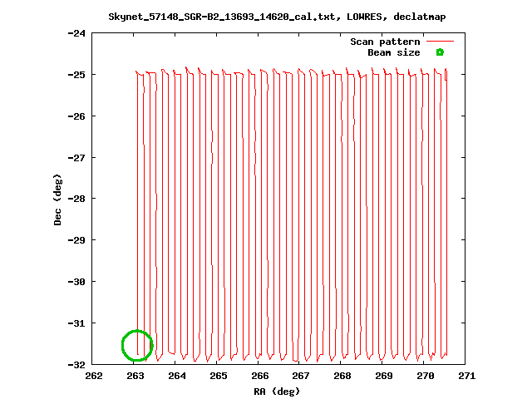Click the 266 RA tick label

click(x=260, y=376)
